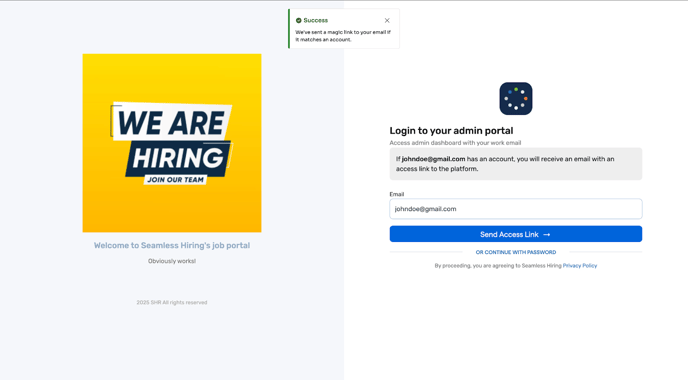Click the Send Access Link button text

[x=509, y=235]
